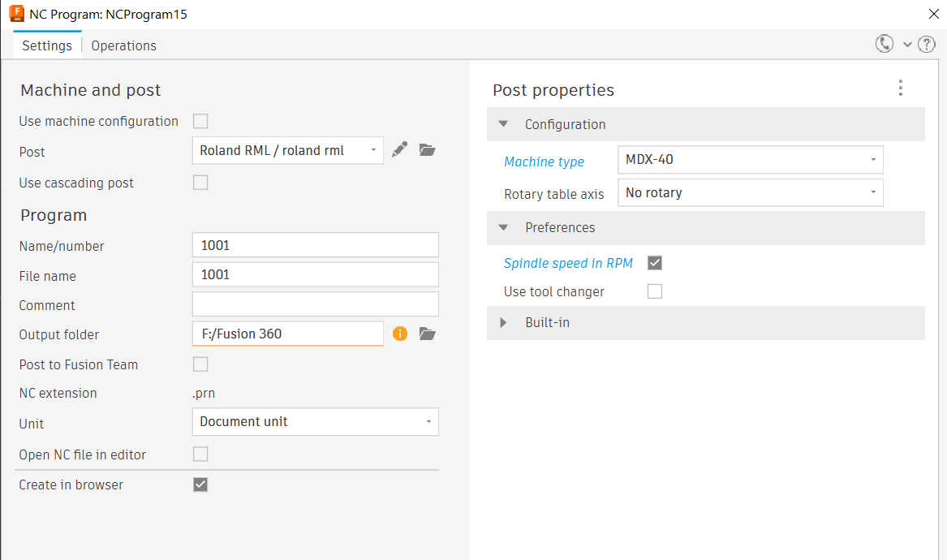Browse Output folder using the folder icon
Image resolution: width=947 pixels, height=560 pixels.
click(428, 334)
